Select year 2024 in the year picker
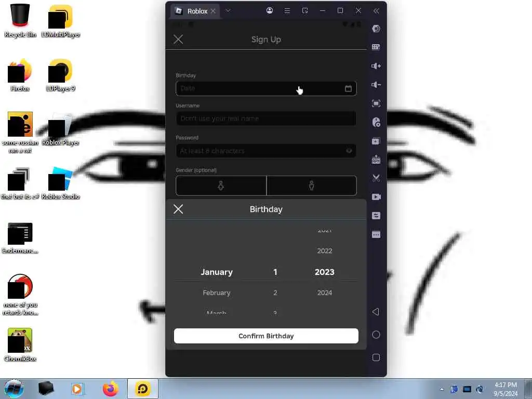The width and height of the screenshot is (532, 399). [324, 293]
